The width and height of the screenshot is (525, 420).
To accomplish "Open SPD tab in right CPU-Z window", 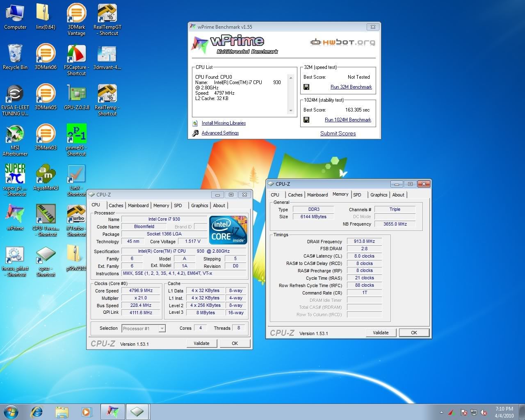I will (357, 195).
